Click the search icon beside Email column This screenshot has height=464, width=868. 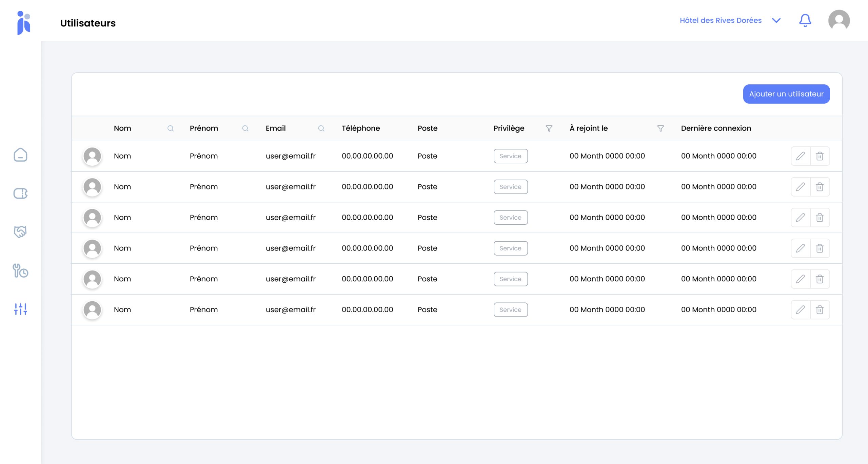321,128
